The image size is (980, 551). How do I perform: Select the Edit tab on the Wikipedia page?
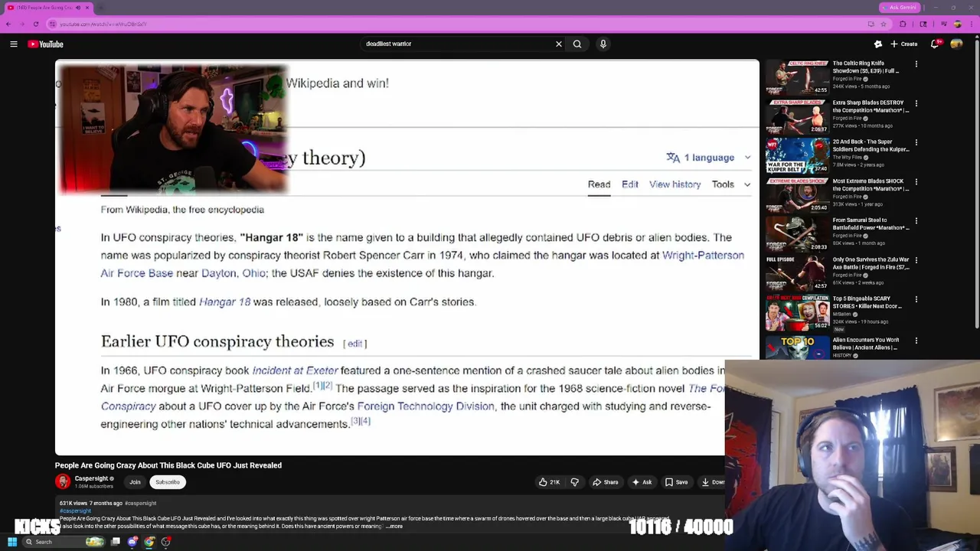(x=630, y=184)
